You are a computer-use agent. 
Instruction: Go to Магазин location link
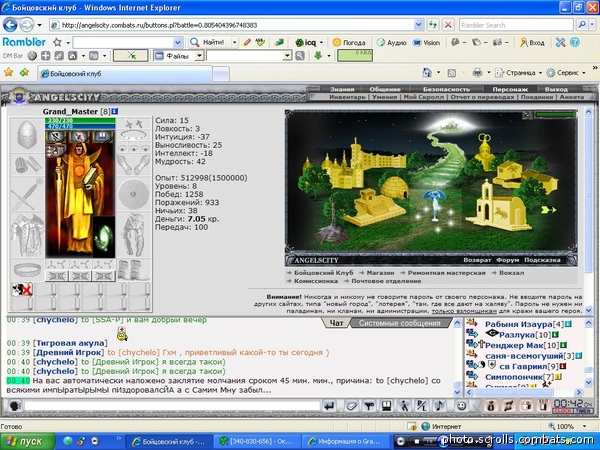pos(380,273)
